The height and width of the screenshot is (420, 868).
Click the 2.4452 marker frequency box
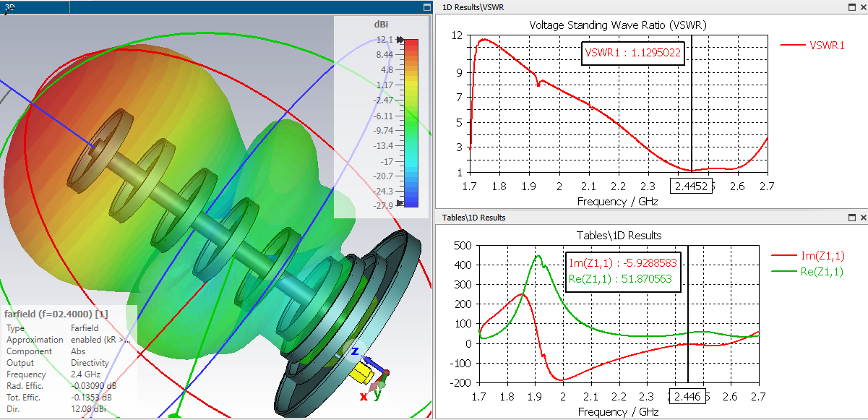click(x=692, y=187)
